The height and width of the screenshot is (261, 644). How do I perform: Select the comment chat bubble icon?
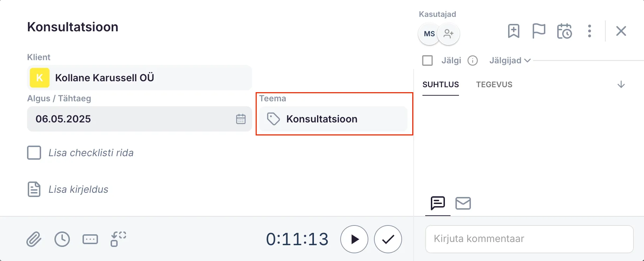(x=438, y=203)
